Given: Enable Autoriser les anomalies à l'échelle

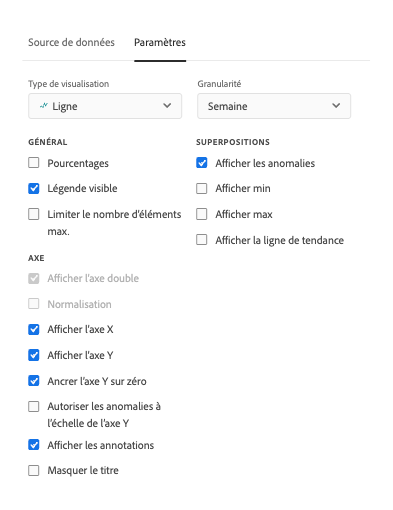Looking at the screenshot, I should point(34,406).
